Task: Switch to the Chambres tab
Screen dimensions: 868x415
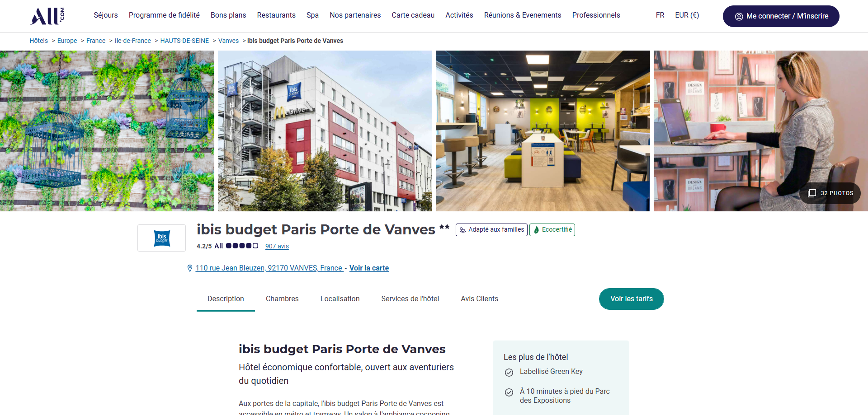Action: pyautogui.click(x=282, y=299)
